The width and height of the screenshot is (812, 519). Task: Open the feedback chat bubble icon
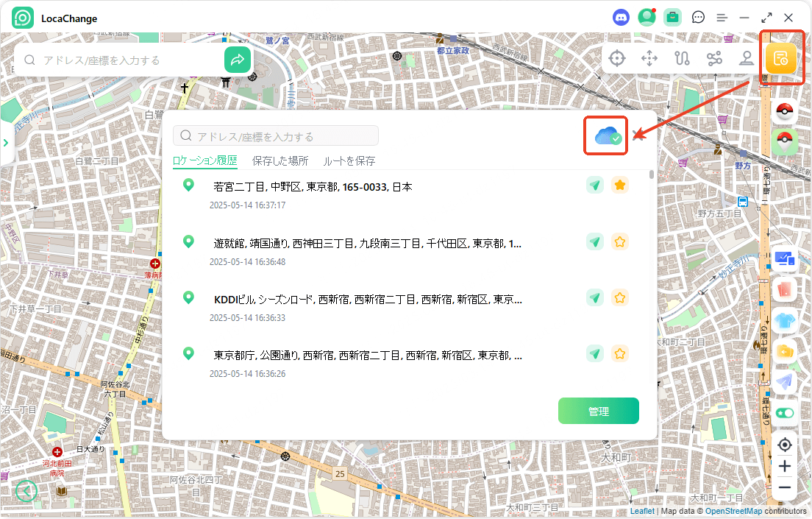click(x=698, y=18)
